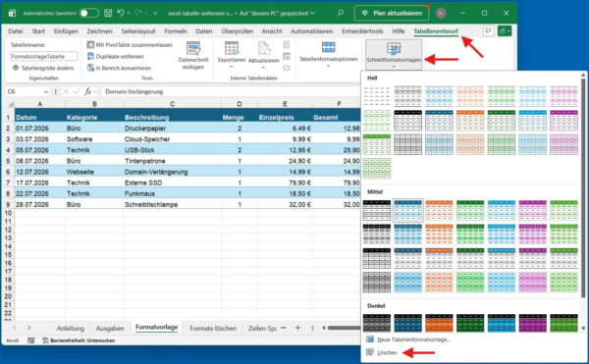This screenshot has width=589, height=364.
Task: Open the Datei menu
Action: [x=16, y=31]
